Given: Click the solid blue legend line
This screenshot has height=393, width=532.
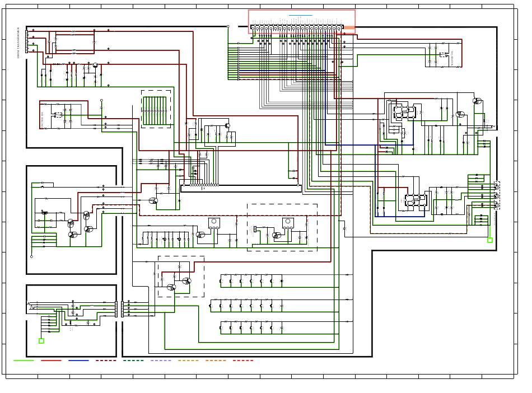Looking at the screenshot, I should click(78, 361).
